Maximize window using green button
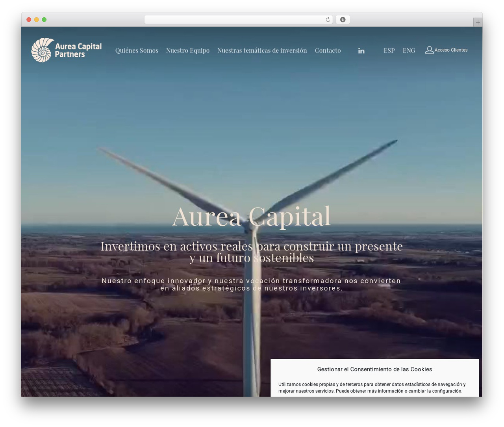Screen dimensions: 504x427 [x=44, y=20]
